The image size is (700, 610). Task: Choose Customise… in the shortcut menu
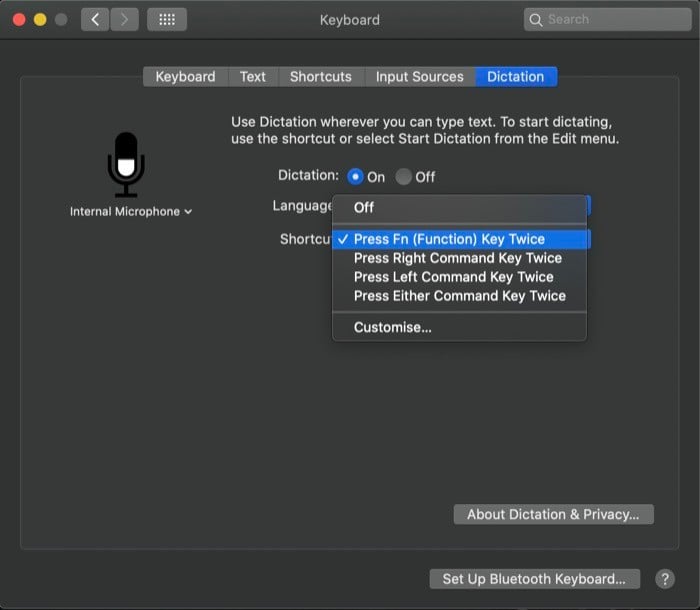[459, 327]
